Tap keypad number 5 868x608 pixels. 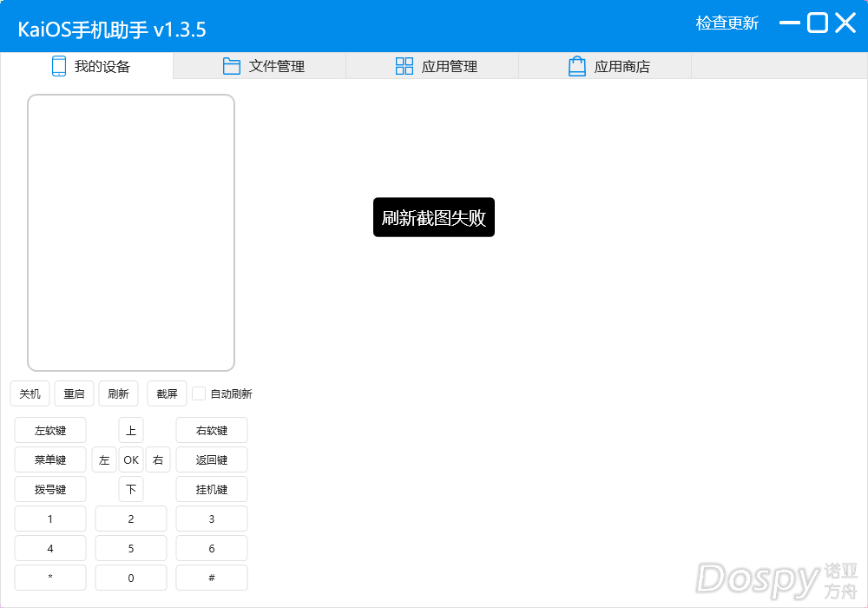click(131, 548)
